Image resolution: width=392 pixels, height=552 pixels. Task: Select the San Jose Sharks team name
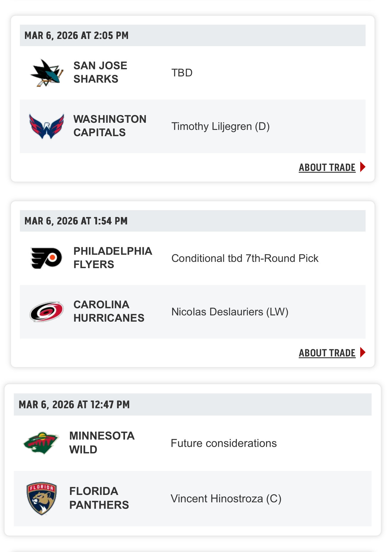pos(100,72)
